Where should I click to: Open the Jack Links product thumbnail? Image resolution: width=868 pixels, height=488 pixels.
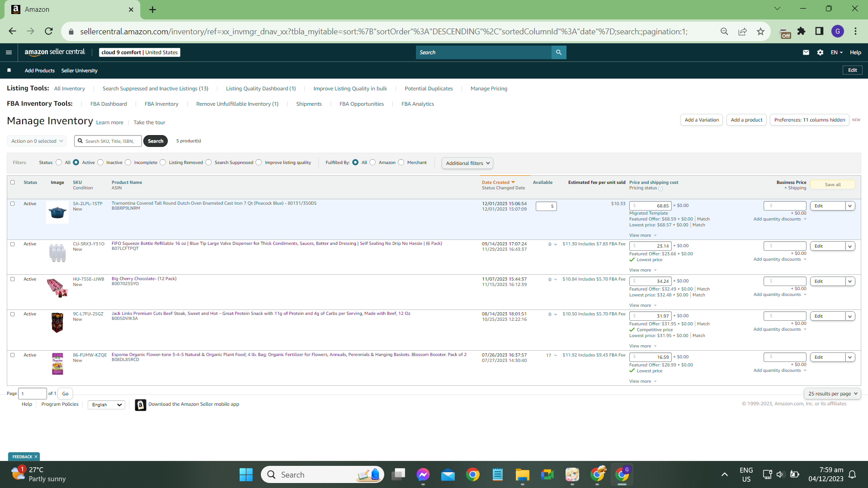[57, 323]
